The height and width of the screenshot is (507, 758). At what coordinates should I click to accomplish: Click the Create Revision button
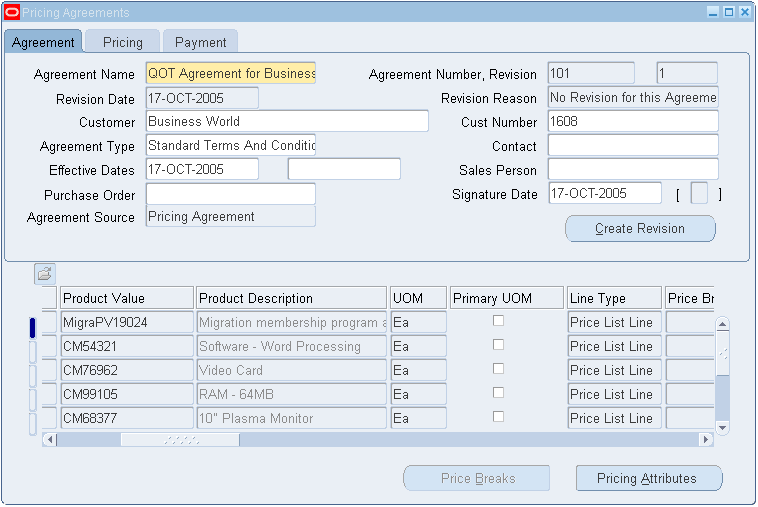click(640, 228)
